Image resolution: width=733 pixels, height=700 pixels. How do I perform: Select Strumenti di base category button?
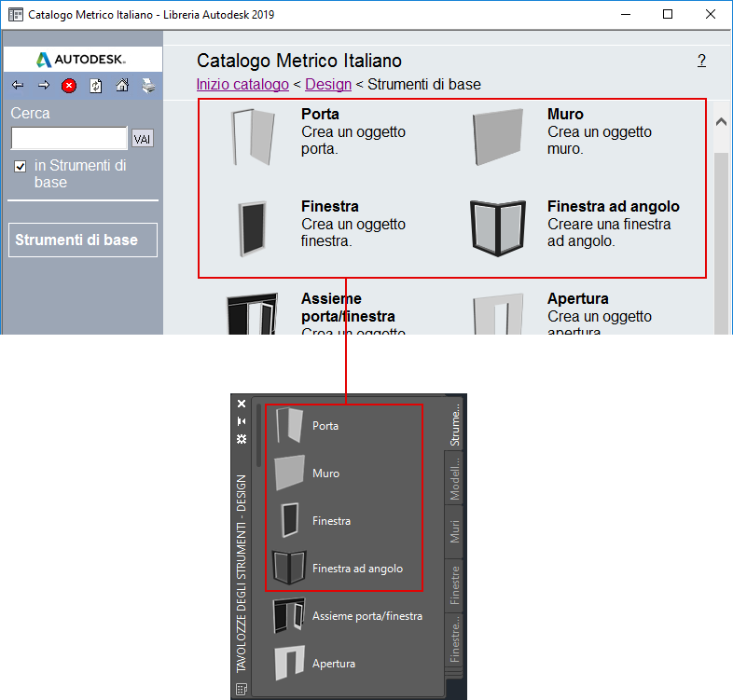tap(83, 240)
